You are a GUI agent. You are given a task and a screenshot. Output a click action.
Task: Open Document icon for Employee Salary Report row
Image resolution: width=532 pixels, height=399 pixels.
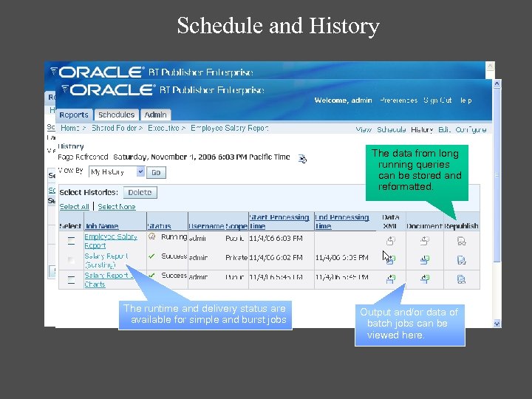click(424, 241)
